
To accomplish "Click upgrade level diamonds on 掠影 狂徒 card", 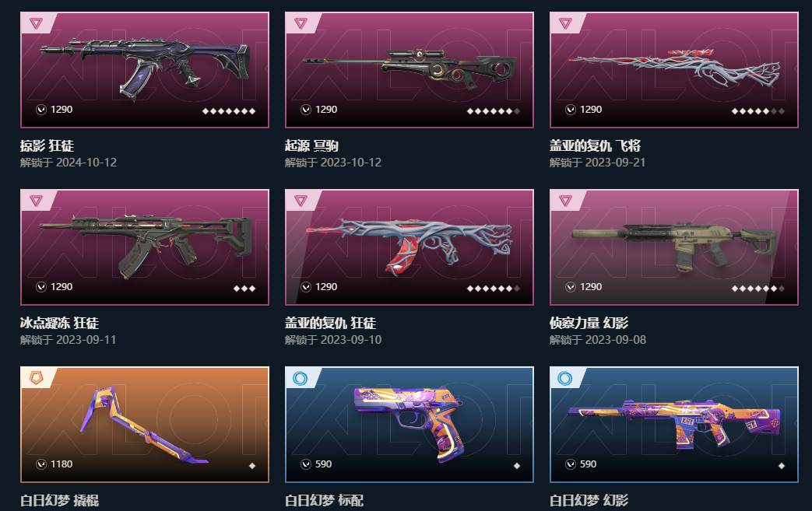I will click(x=228, y=111).
